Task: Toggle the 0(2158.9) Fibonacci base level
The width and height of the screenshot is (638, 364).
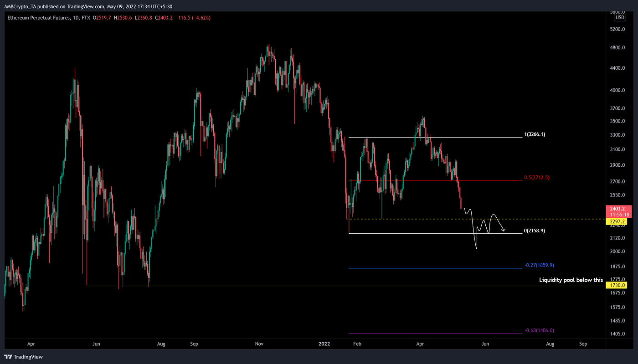Action: tap(534, 231)
